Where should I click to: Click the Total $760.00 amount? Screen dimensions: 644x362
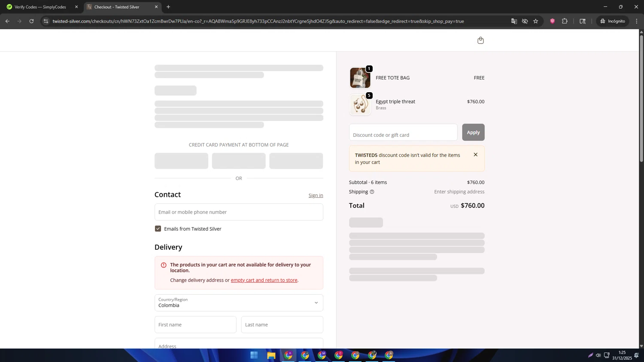coord(472,205)
